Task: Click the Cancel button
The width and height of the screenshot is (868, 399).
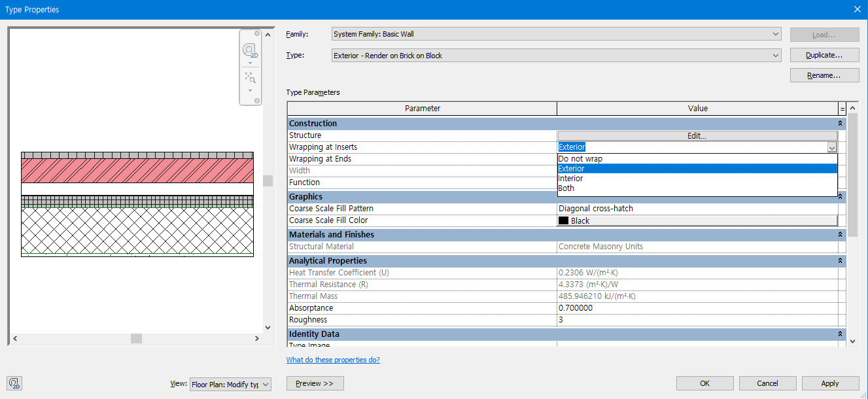Action: [767, 383]
